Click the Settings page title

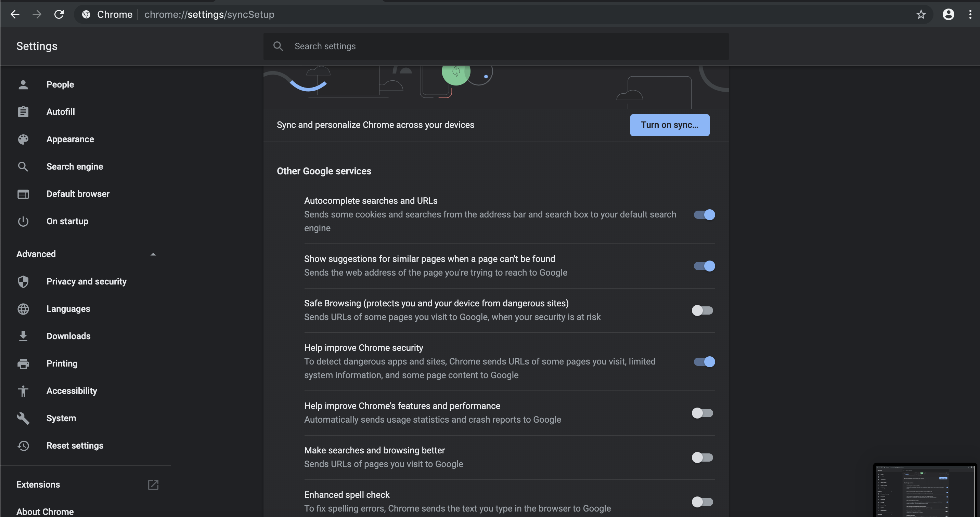click(37, 47)
